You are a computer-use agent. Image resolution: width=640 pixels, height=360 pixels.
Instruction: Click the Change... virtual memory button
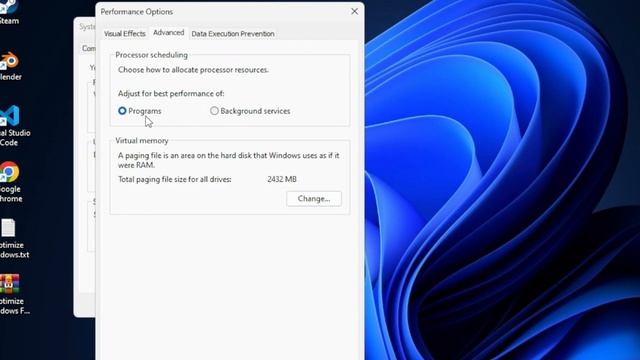point(313,199)
